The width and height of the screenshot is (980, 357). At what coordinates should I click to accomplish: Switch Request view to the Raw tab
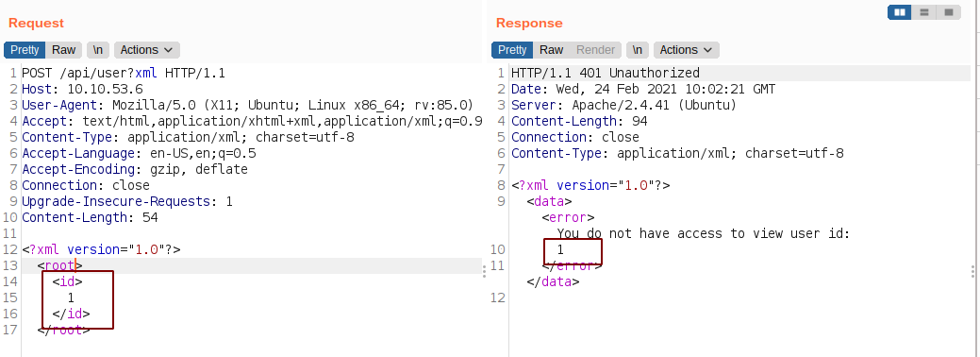point(64,50)
